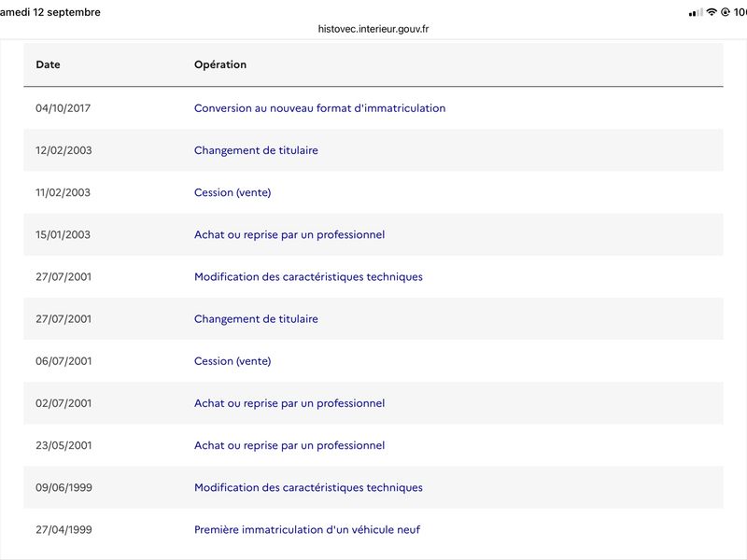747x560 pixels.
Task: Open Modification des caractéristiques techniques from 09/06/1999
Action: coord(308,487)
